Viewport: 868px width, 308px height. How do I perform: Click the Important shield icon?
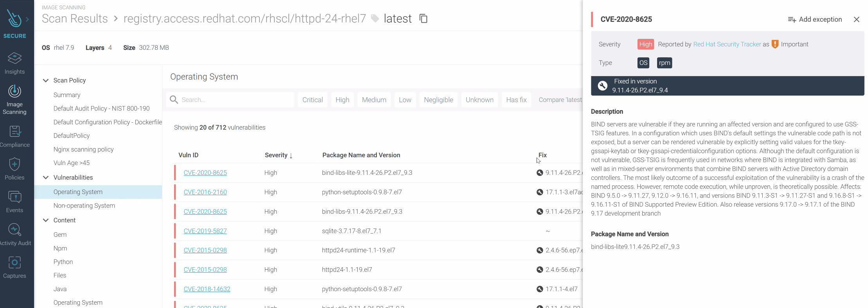775,44
